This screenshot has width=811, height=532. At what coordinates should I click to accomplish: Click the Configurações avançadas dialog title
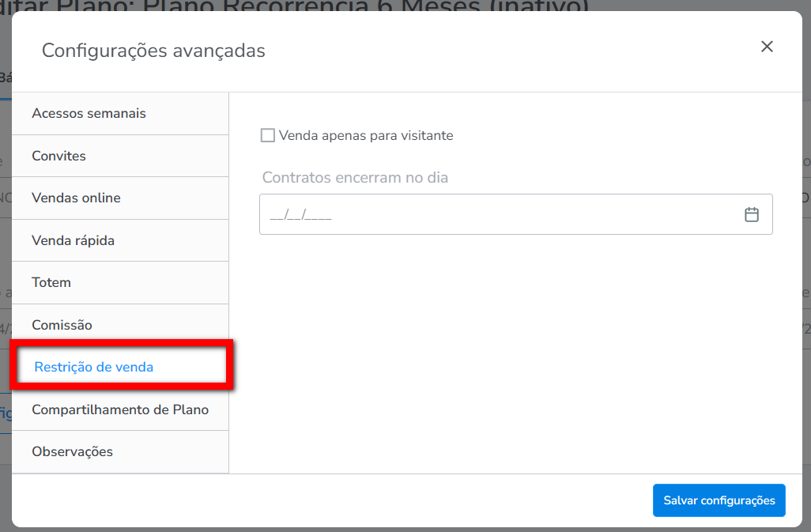pyautogui.click(x=153, y=51)
